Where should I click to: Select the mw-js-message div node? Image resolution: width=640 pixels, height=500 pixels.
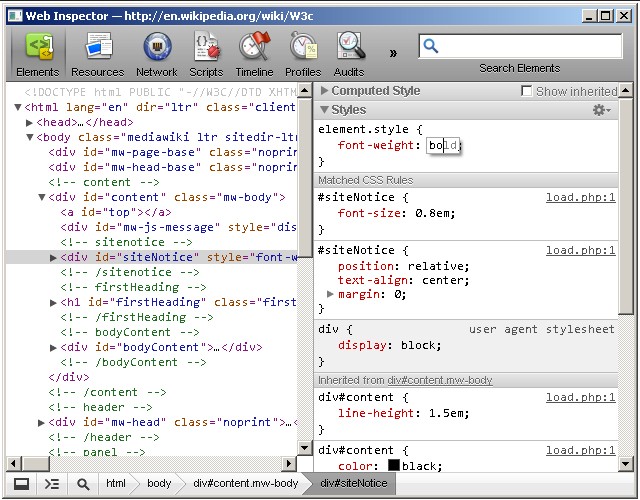(178, 227)
